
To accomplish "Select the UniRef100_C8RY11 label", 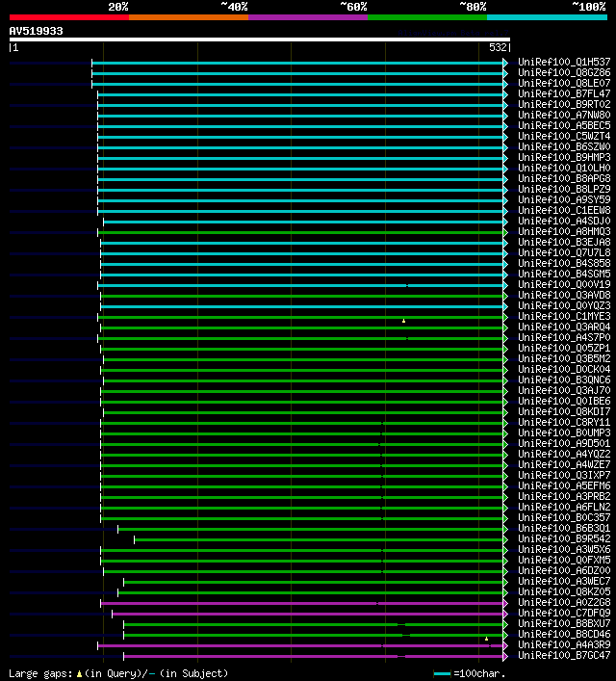I will pos(564,422).
